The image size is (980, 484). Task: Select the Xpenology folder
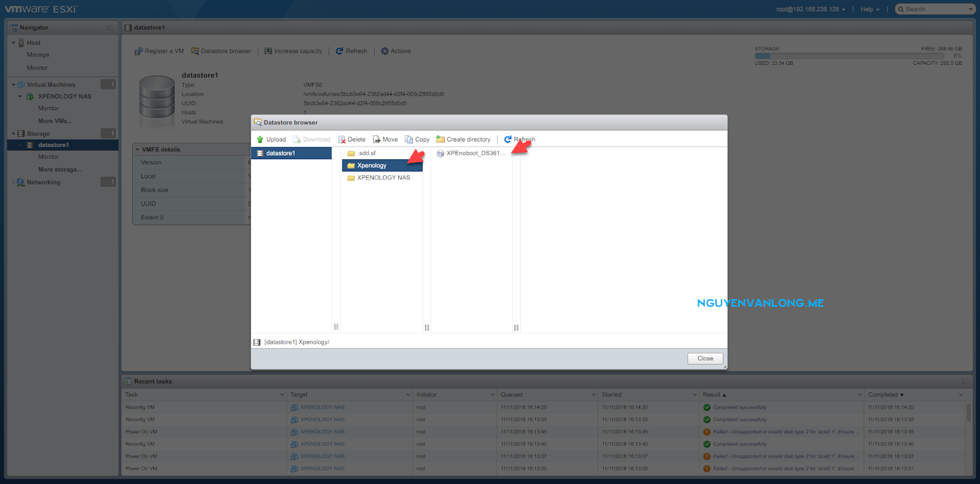(x=382, y=165)
